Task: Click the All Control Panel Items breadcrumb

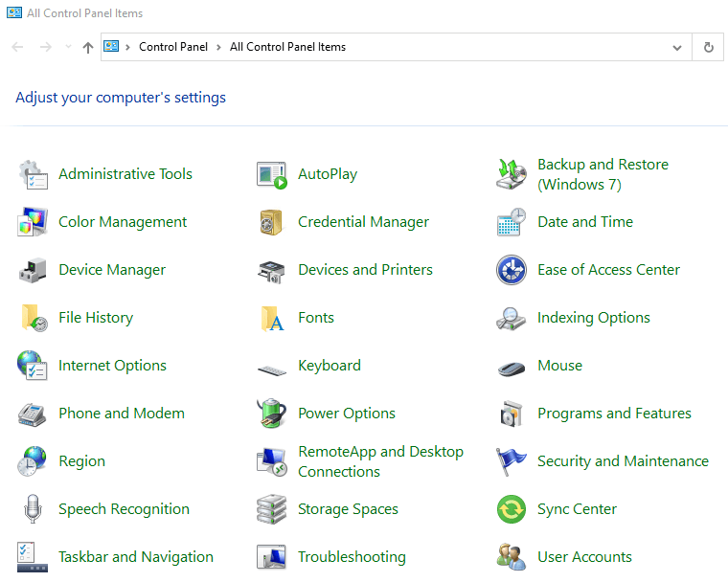Action: coord(287,47)
